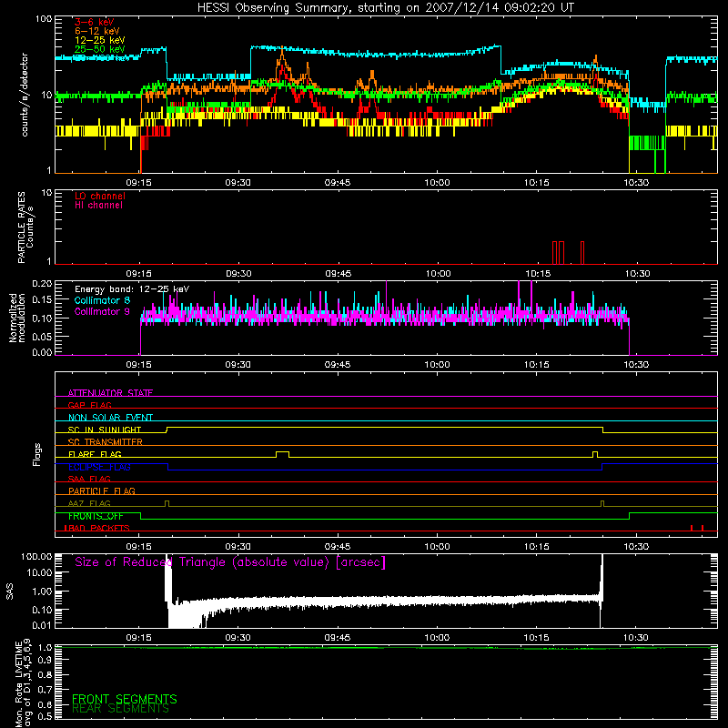Click the 0.9 value on the livetime axis
This screenshot has height=728, width=728.
[x=45, y=660]
